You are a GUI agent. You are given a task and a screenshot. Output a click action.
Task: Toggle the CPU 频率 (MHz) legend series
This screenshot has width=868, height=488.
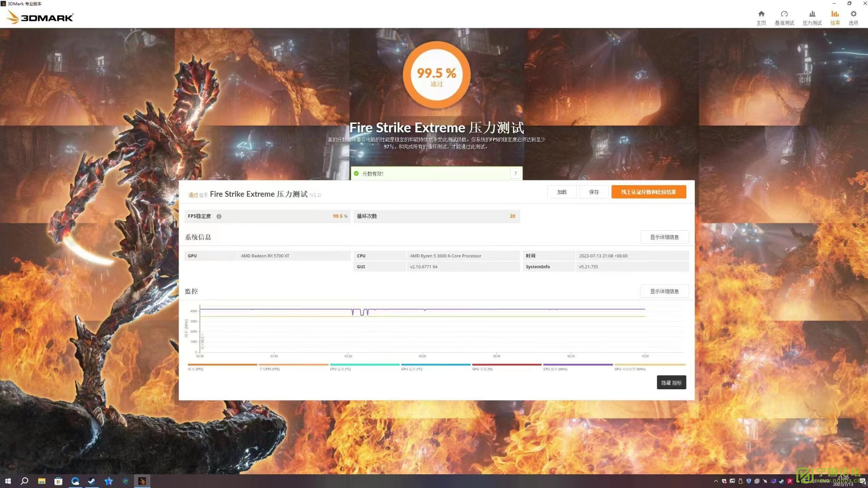(x=578, y=367)
